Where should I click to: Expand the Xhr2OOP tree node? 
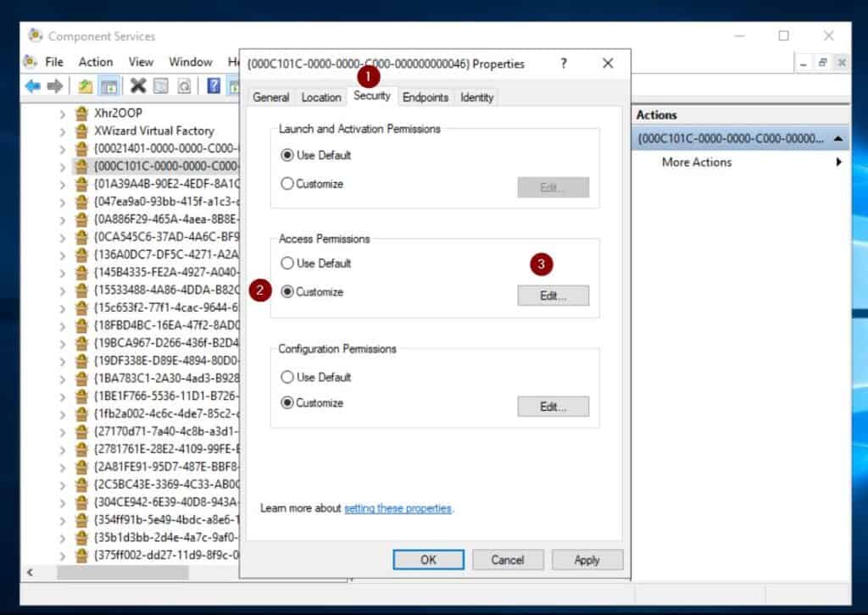tap(63, 114)
